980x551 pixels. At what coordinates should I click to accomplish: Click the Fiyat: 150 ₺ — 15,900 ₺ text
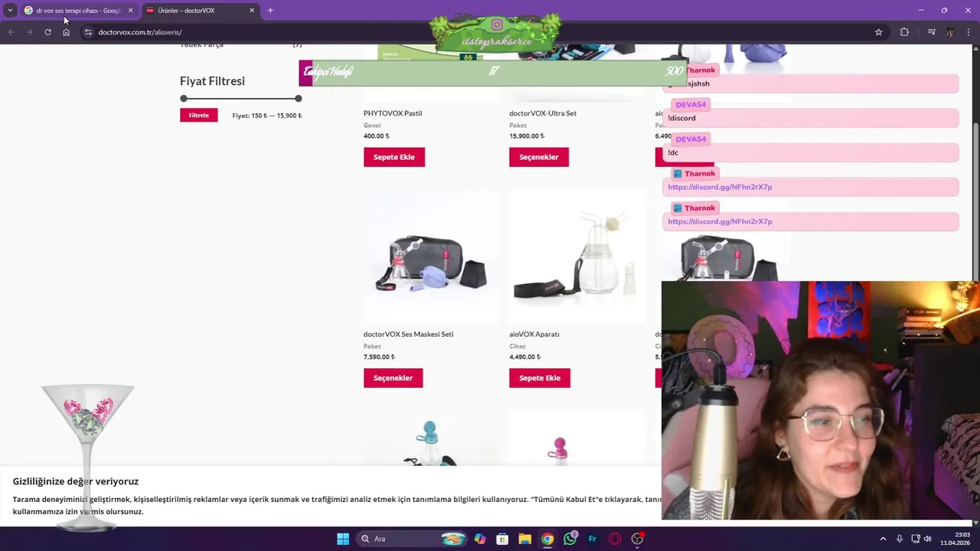pos(267,116)
